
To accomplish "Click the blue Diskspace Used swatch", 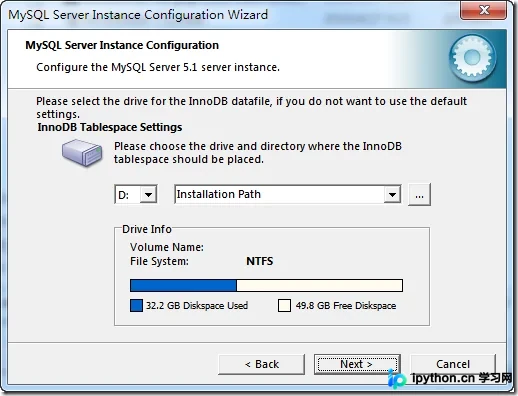I will 136,306.
